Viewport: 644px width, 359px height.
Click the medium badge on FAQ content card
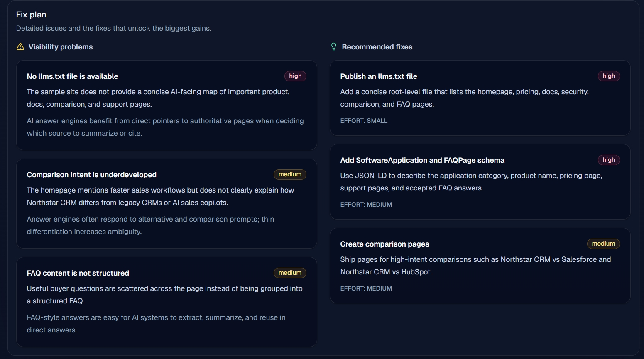click(290, 273)
